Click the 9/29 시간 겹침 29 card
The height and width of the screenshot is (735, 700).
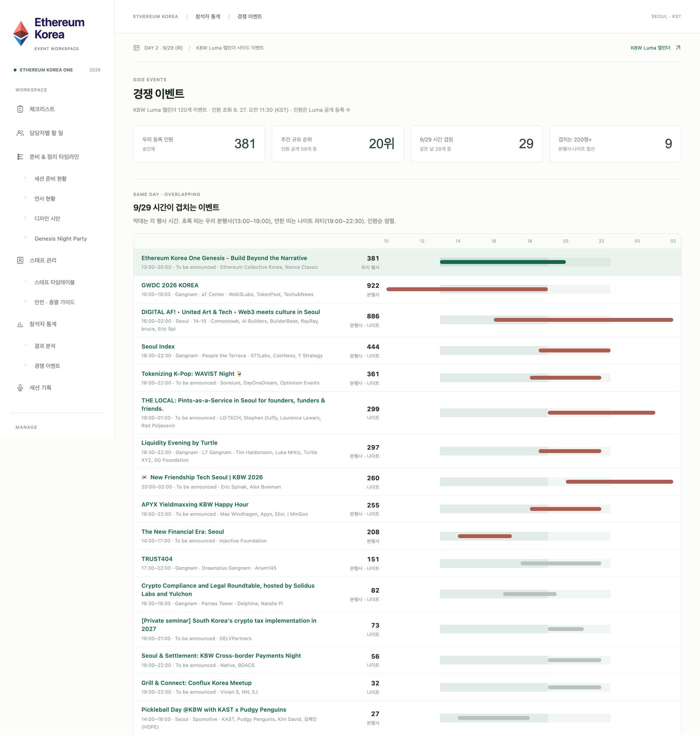476,144
